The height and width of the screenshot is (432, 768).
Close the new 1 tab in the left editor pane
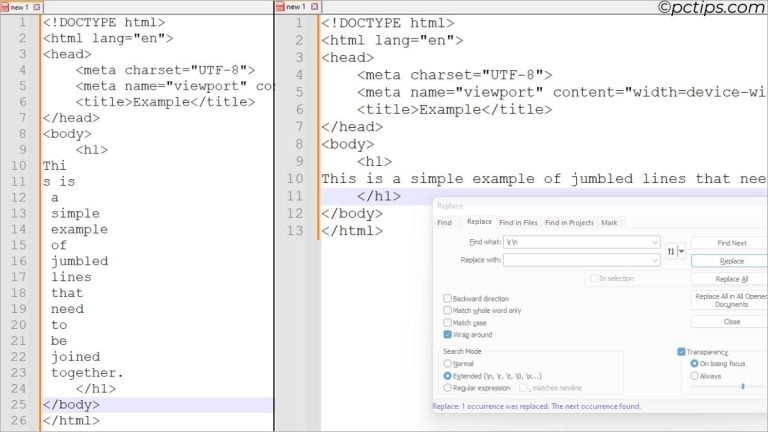click(x=36, y=7)
